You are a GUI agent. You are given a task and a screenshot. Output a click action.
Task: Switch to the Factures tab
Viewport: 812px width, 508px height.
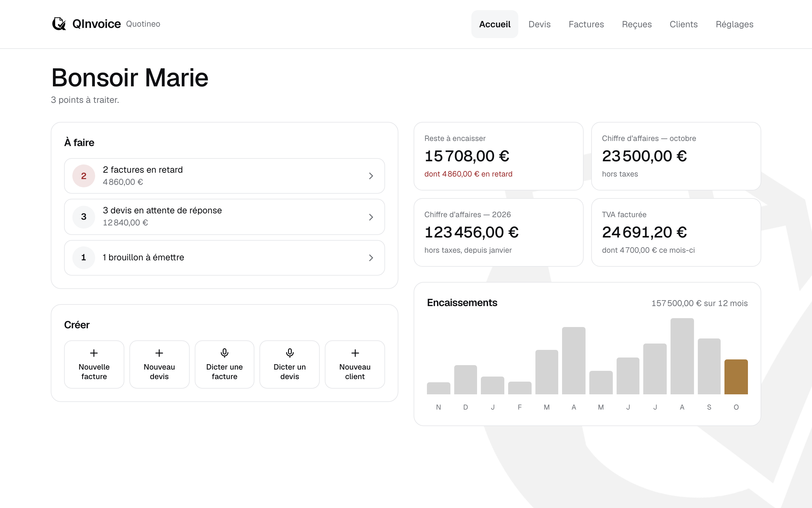click(586, 24)
